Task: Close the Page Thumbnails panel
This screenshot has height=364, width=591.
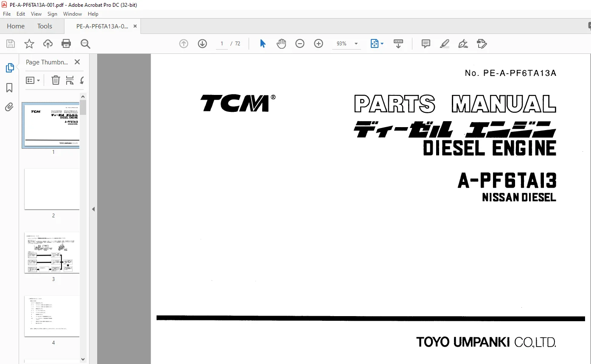Action: click(77, 62)
